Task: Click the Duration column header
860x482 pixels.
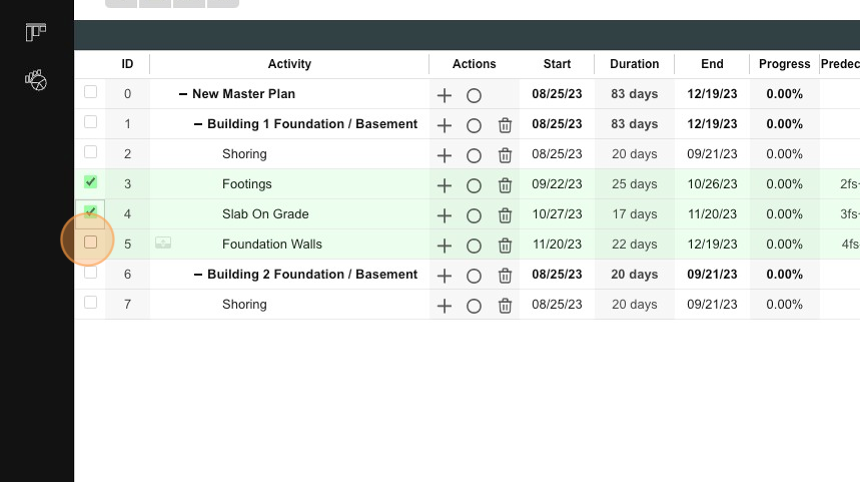Action: click(x=635, y=64)
